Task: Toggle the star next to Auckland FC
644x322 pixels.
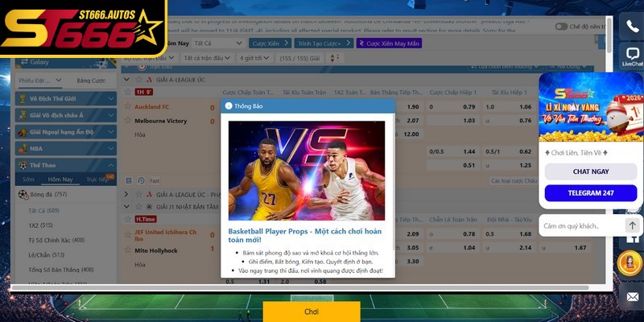Action: [x=128, y=107]
